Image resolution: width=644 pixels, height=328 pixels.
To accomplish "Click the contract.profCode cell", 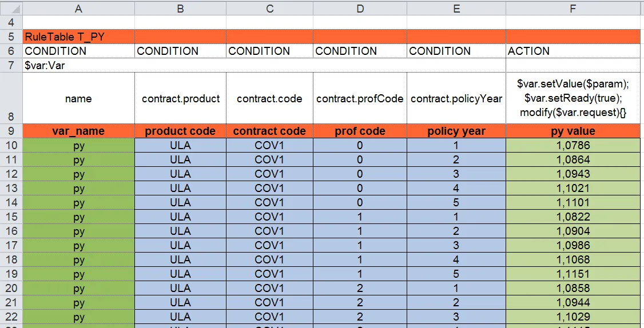I will pyautogui.click(x=360, y=98).
